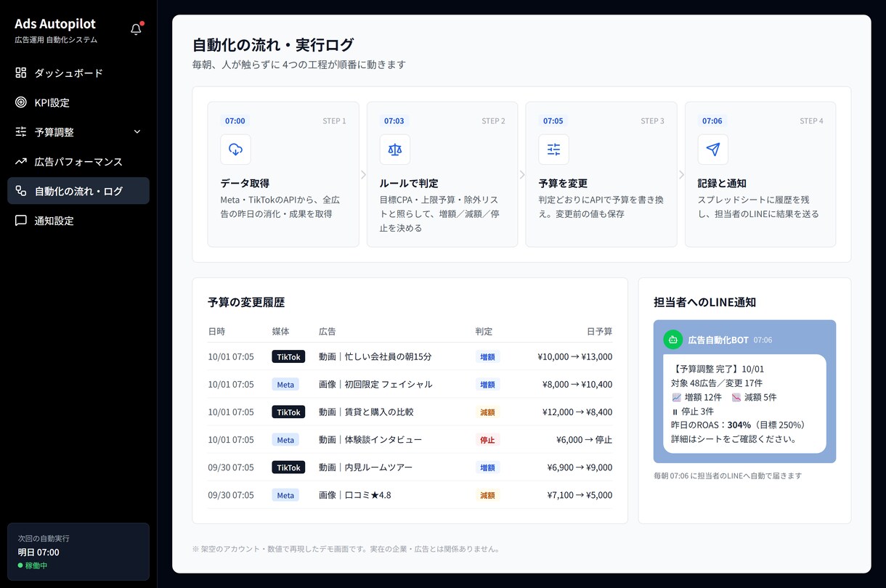Click 減額 tag in 口コミ★4.8 row
The width and height of the screenshot is (886, 588).
pos(487,495)
